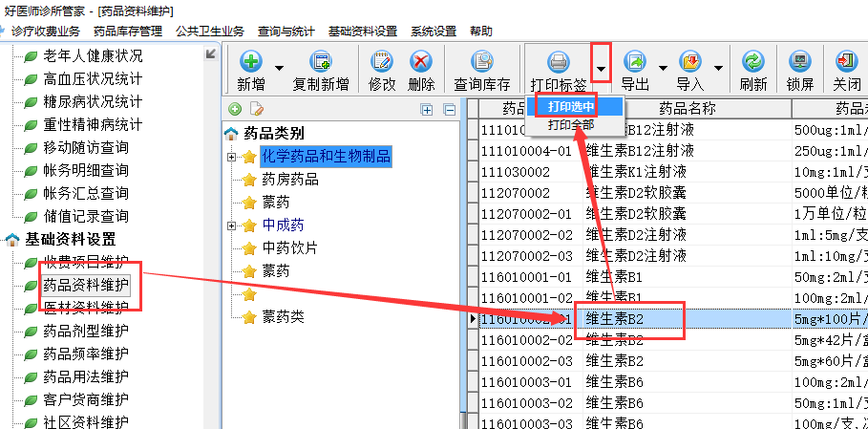
Task: Select the 中药饮片 category
Action: (x=290, y=247)
